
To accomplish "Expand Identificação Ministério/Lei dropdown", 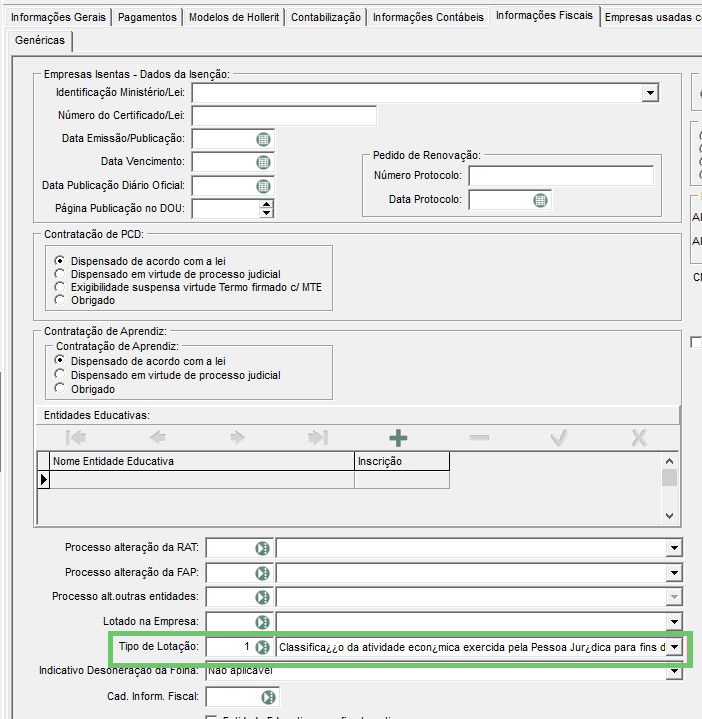I will pos(650,93).
